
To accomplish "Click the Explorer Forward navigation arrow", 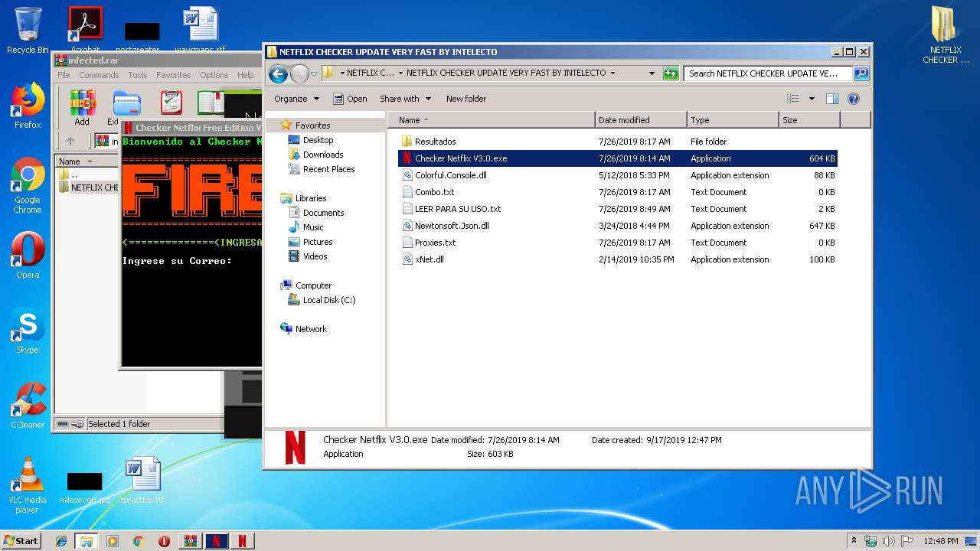I will [299, 73].
